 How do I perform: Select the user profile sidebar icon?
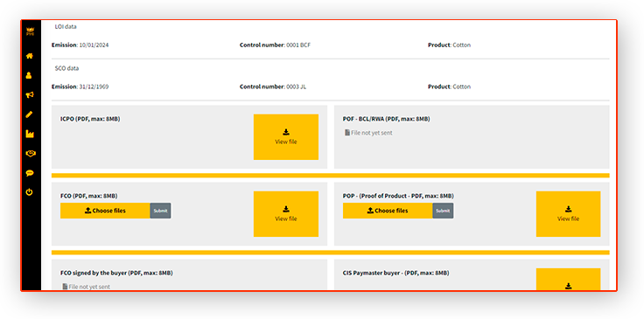coord(29,75)
